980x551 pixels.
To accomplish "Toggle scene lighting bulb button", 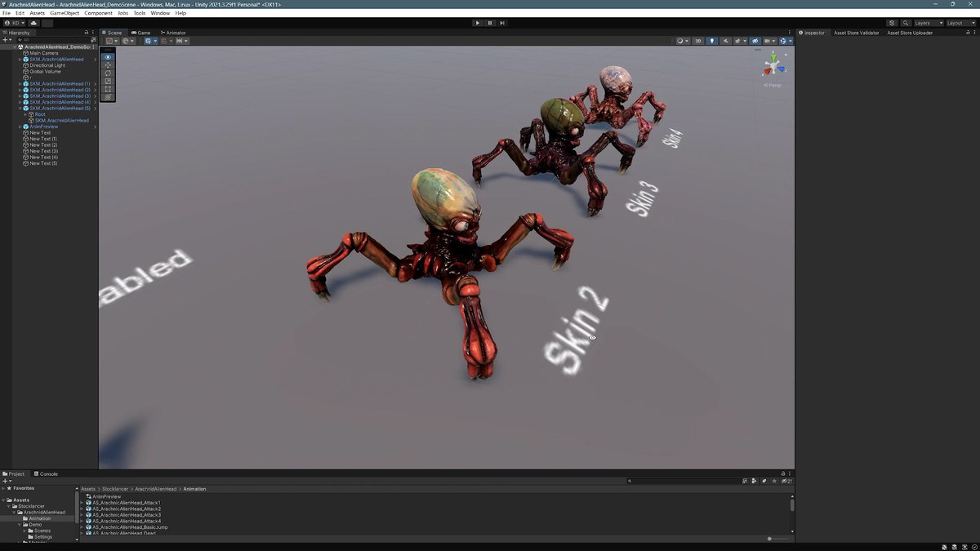I will tap(711, 41).
